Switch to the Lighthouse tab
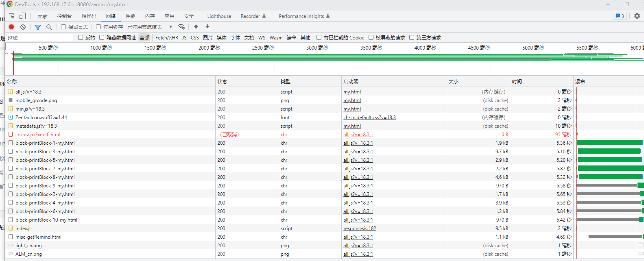The image size is (644, 261). click(219, 16)
